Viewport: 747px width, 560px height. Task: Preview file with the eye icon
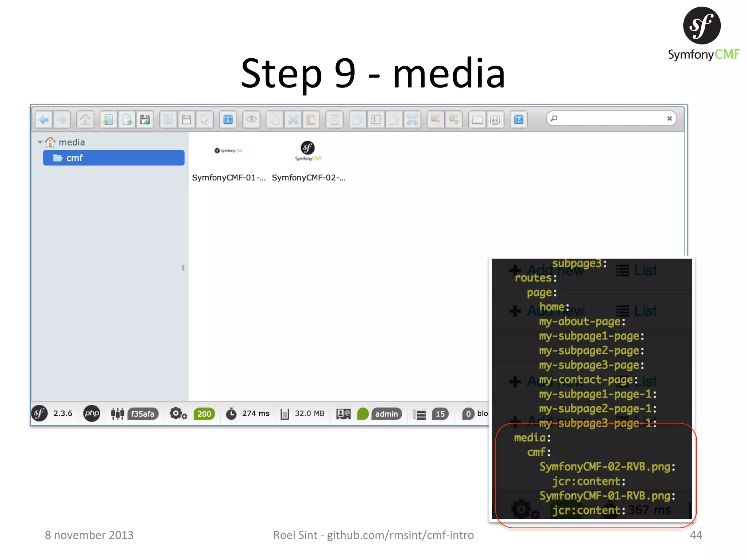[251, 120]
